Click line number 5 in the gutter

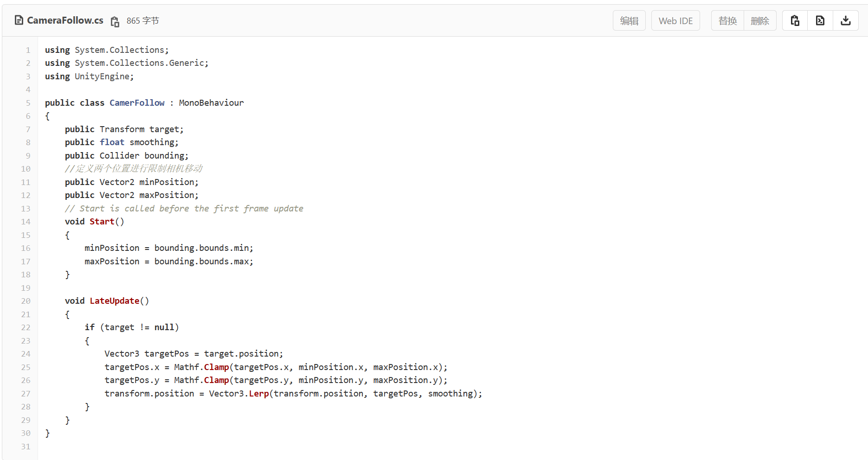[28, 103]
